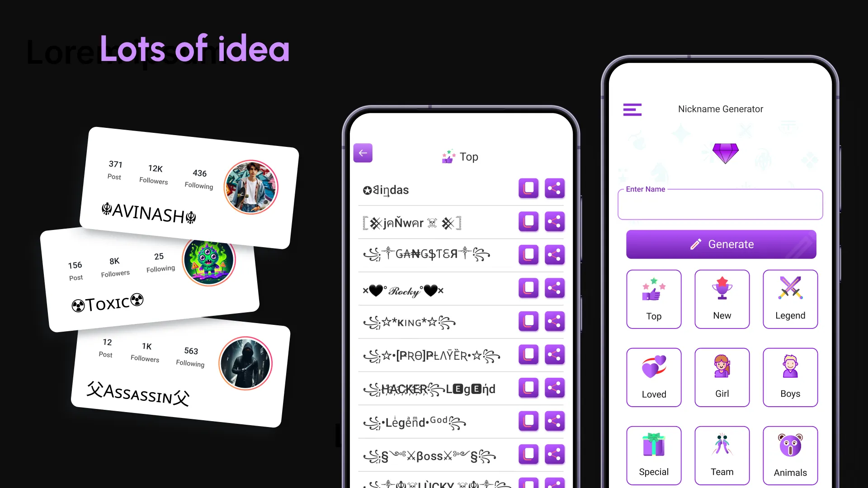The image size is (868, 488).
Task: Click the Generate button for nicknames
Action: click(x=721, y=244)
